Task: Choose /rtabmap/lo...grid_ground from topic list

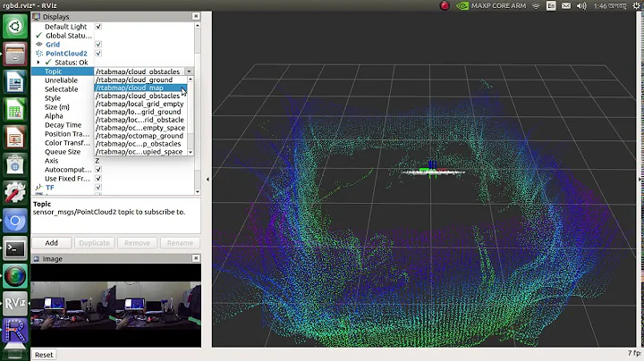Action: [140, 112]
